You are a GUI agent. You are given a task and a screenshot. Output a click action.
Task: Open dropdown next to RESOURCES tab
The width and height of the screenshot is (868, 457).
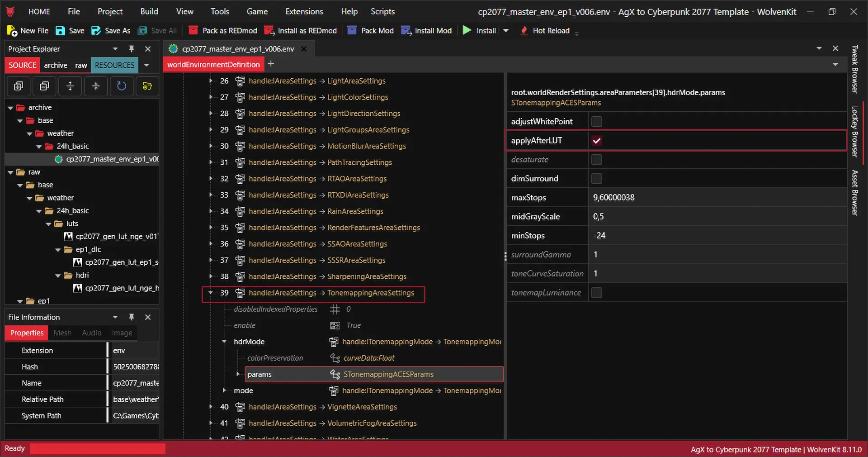pos(146,65)
